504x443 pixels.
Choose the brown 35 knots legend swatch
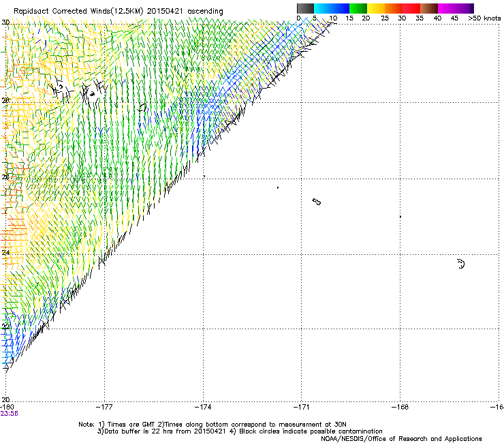click(x=429, y=8)
